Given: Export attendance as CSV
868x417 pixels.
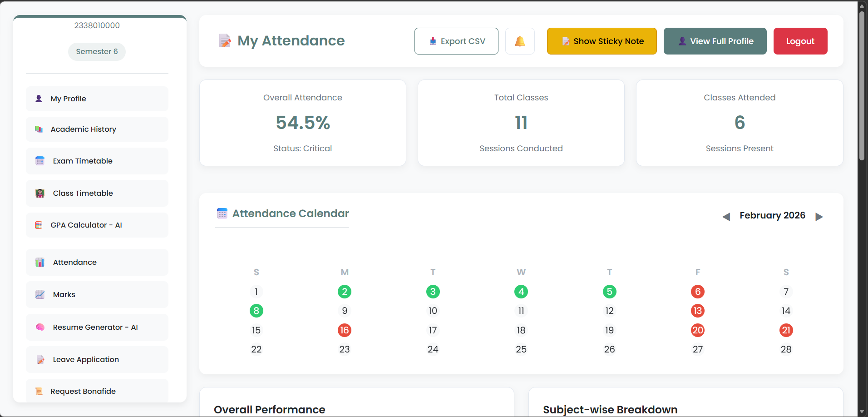Looking at the screenshot, I should click(456, 41).
